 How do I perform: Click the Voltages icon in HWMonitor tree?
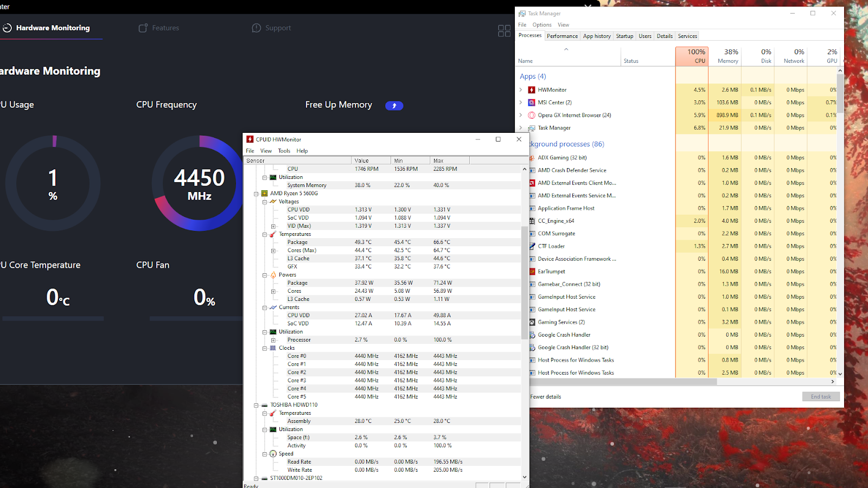273,202
